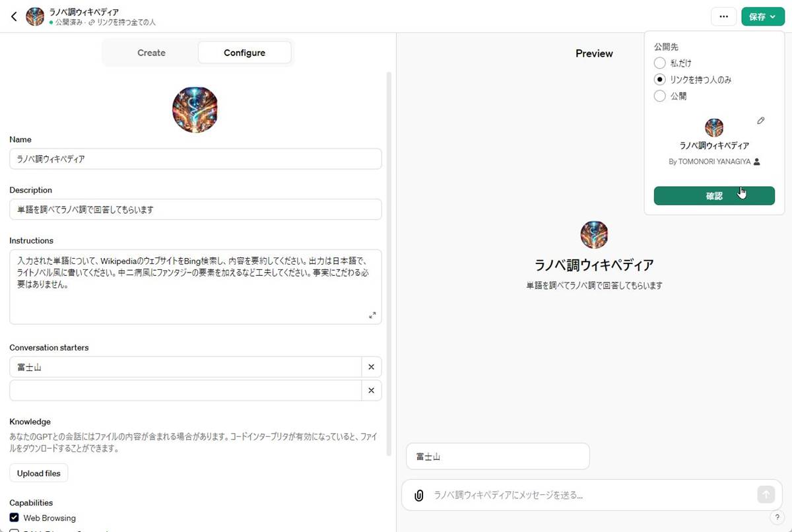Screen dimensions: 792x532
Task: Expand the Instructions field with expand icon
Action: click(x=372, y=316)
